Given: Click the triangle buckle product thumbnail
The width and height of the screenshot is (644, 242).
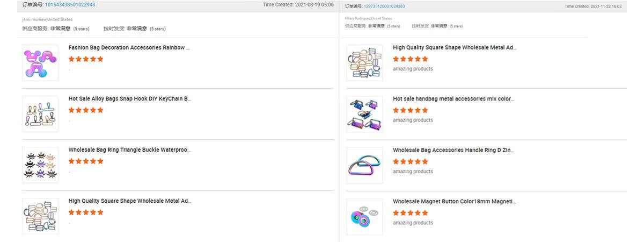Looking at the screenshot, I should coord(40,165).
